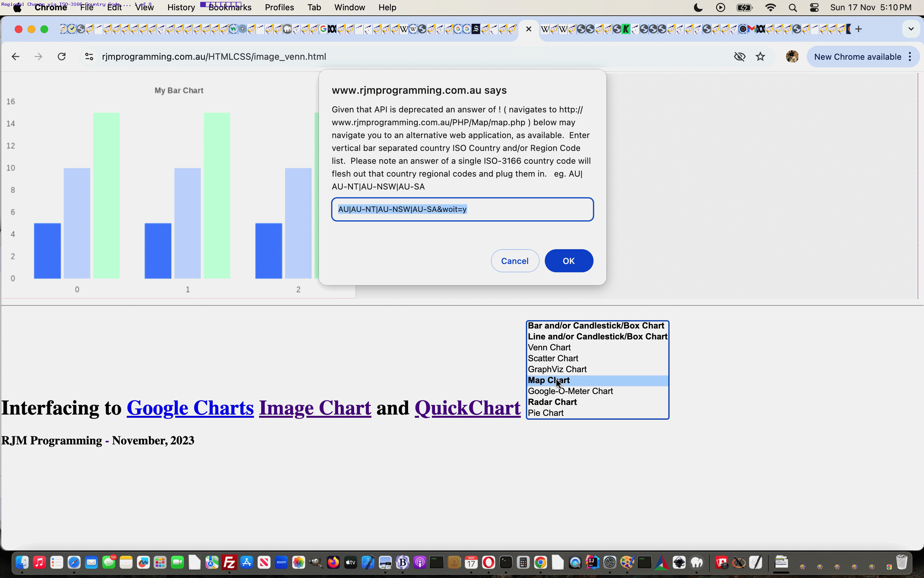The image size is (924, 578).
Task: Open Control Center in menu bar
Action: click(814, 7)
